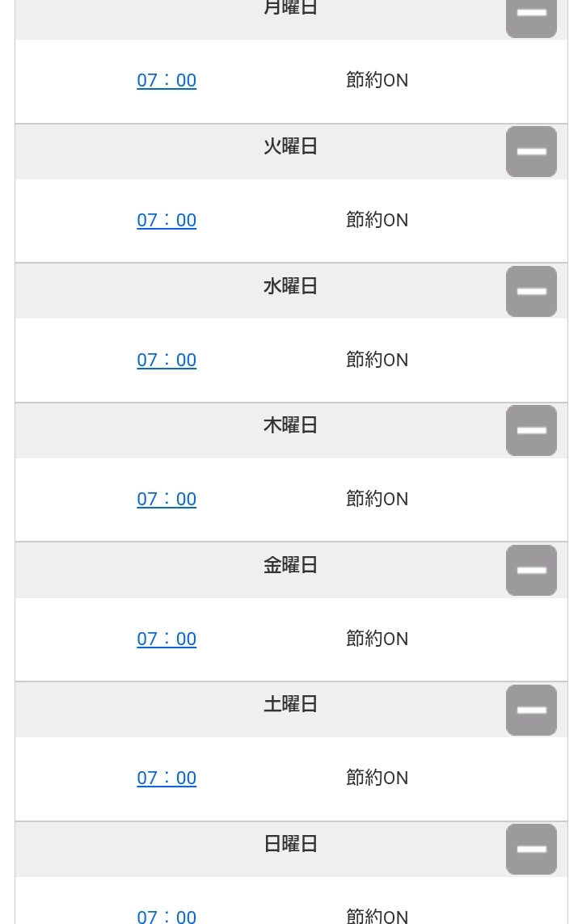The height and width of the screenshot is (924, 582).
Task: Edit the 07:00 schedule under 木曜日
Action: (x=167, y=499)
